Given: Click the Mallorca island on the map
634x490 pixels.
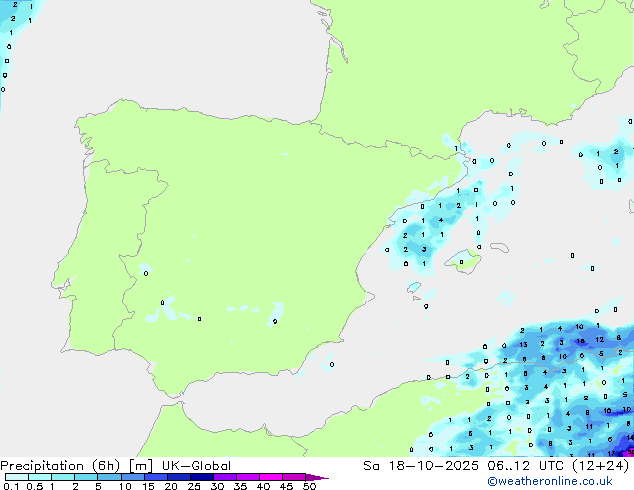Looking at the screenshot, I should [463, 261].
